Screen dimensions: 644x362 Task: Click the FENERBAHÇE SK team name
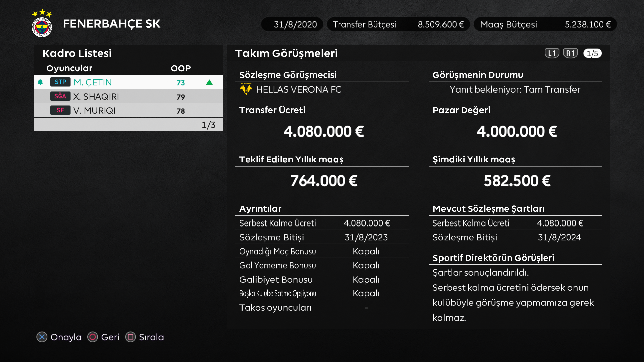[111, 24]
